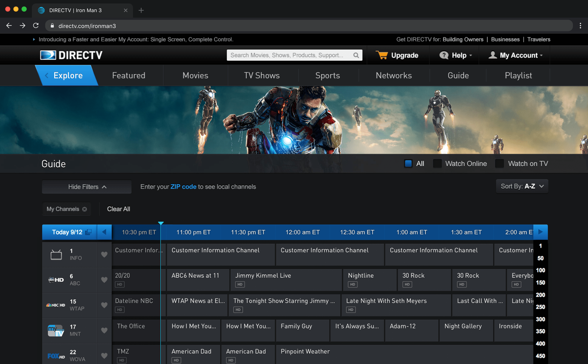Click the Upgrade button
This screenshot has height=364, width=588.
[x=397, y=55]
